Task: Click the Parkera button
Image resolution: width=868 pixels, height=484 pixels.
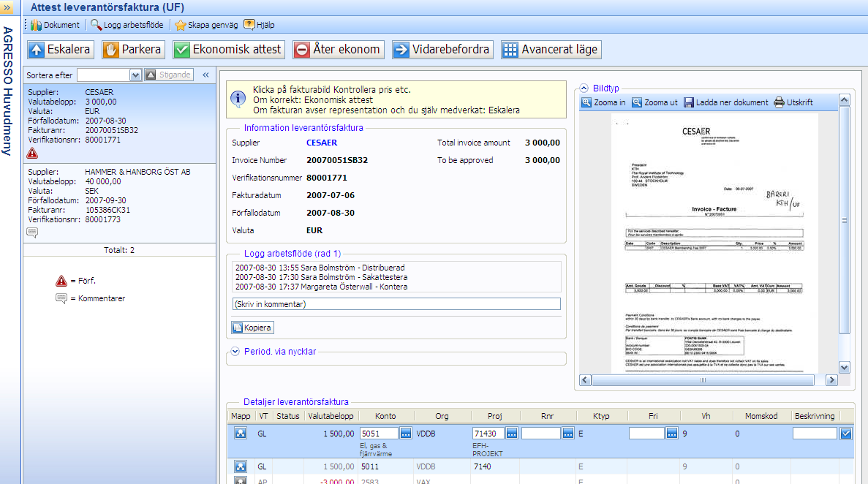Action: click(133, 49)
